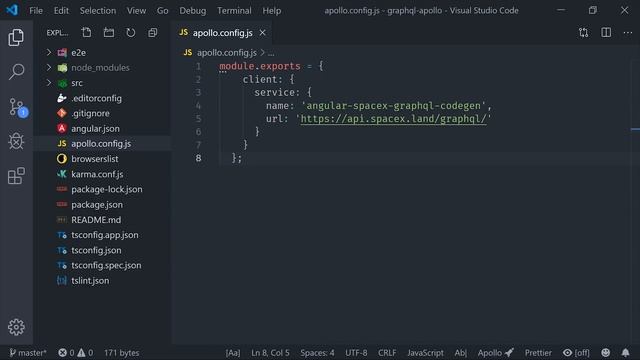Change end of line sequence CRLF

387,353
